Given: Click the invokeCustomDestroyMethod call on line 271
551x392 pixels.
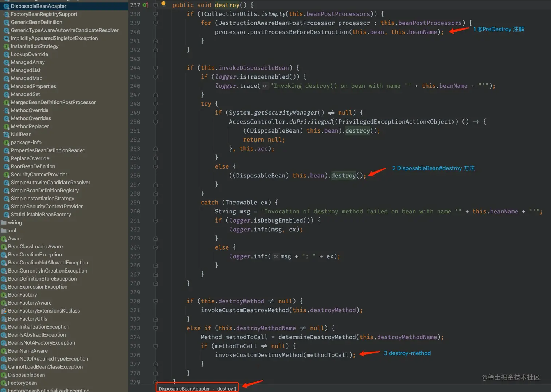Looking at the screenshot, I should [245, 310].
